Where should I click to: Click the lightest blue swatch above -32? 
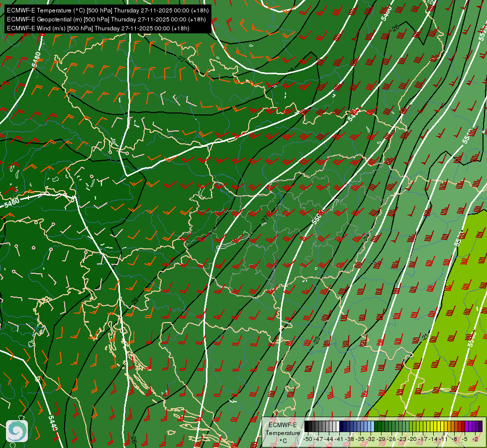(x=373, y=426)
